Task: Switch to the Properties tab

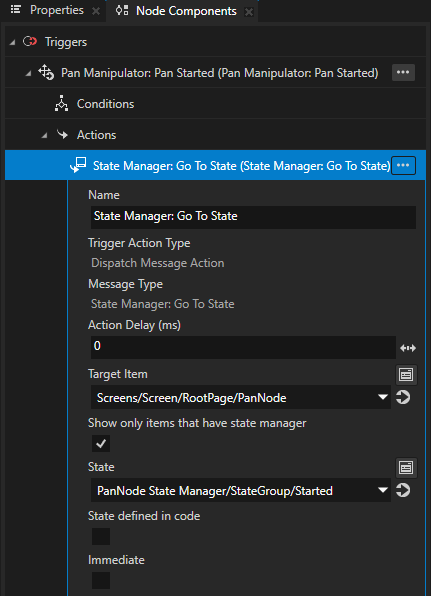Action: [57, 10]
